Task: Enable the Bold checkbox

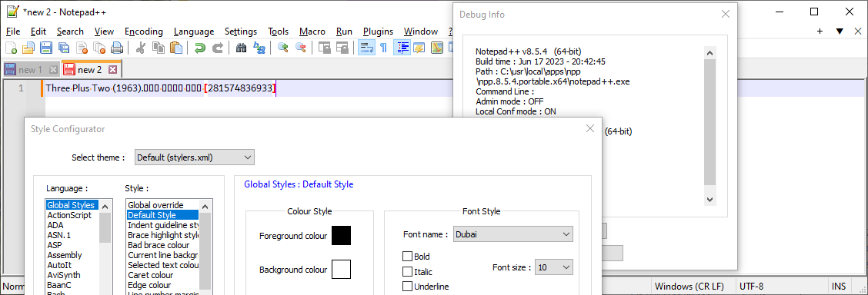Action: pos(407,257)
